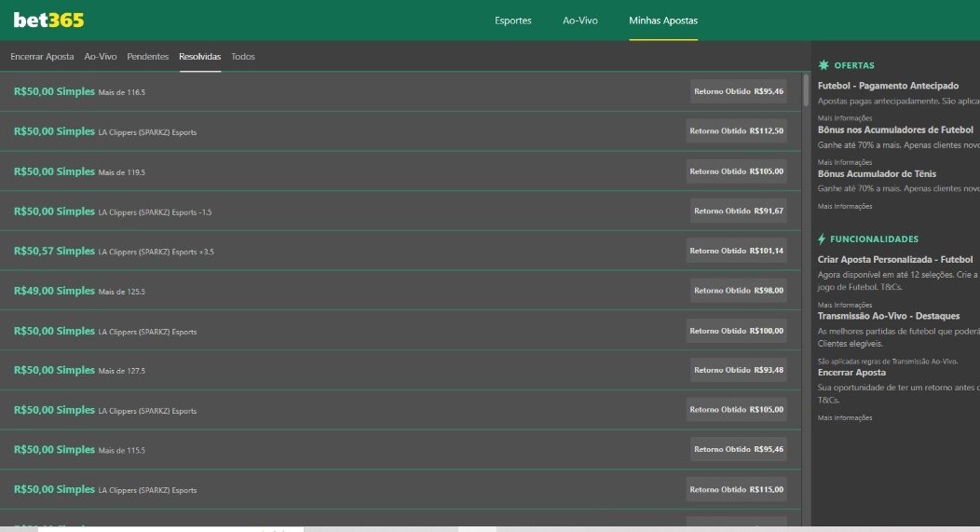Expand the Mais de 119.5 bet row

400,171
